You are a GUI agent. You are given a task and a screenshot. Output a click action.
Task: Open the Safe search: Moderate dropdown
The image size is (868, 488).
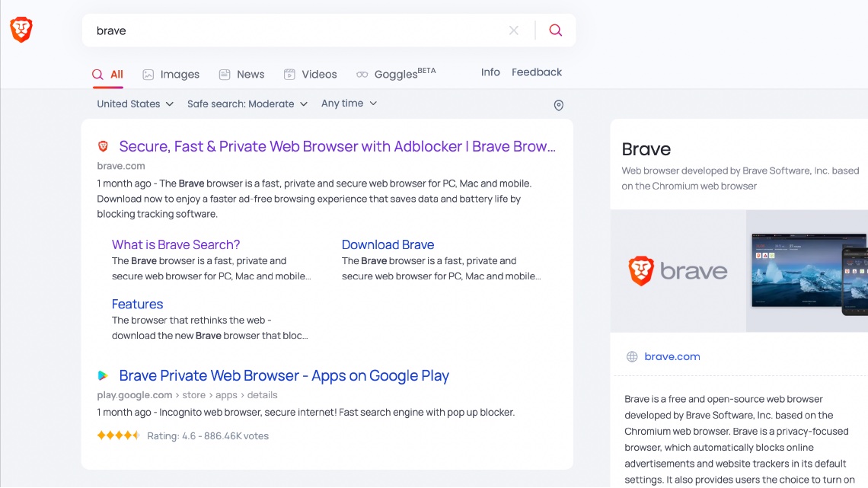[x=246, y=104]
